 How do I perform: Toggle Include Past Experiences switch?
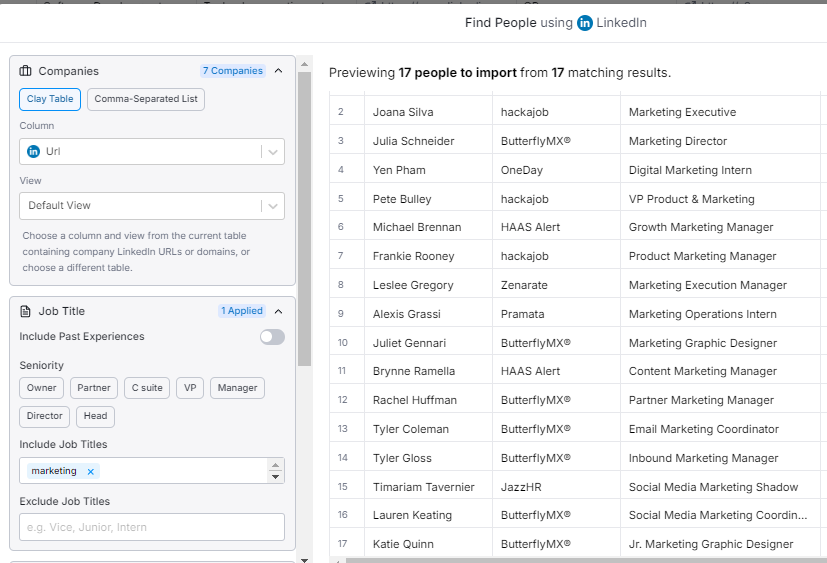pyautogui.click(x=271, y=337)
